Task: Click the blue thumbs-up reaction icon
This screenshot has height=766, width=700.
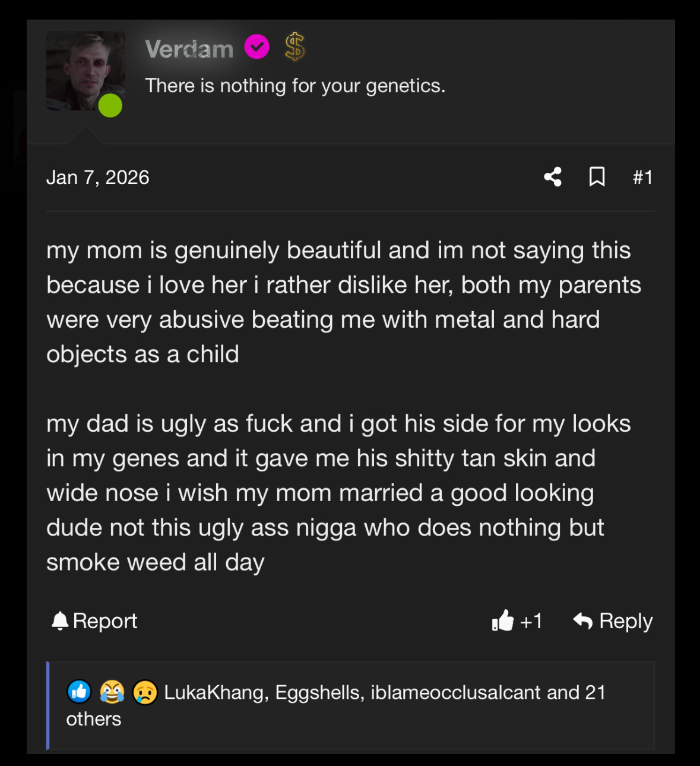Action: click(x=79, y=692)
